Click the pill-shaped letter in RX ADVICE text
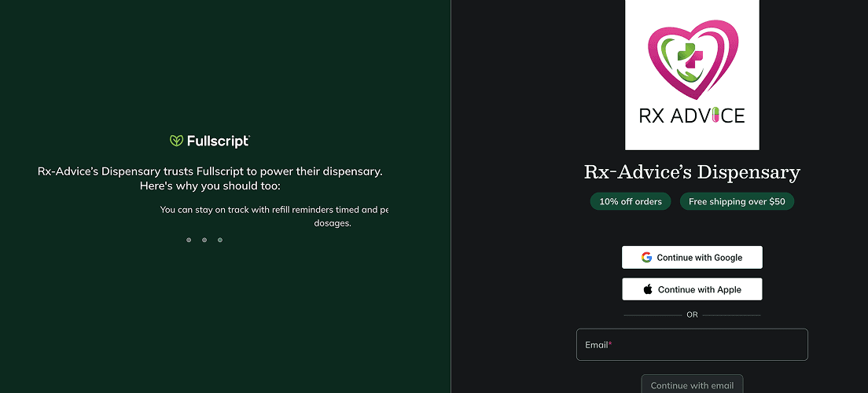Screen dimensions: 868x393 pos(715,116)
